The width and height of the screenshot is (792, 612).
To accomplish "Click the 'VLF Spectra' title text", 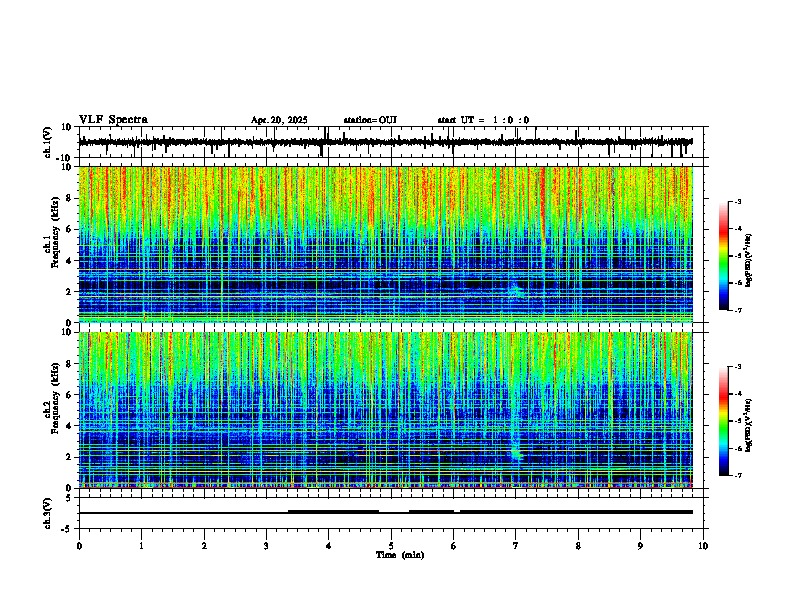I will 113,120.
